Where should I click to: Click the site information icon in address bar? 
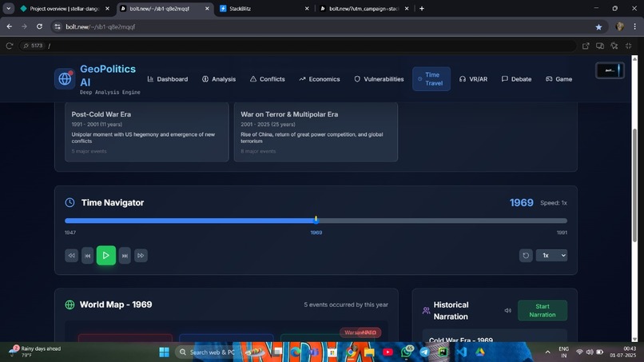(58, 26)
